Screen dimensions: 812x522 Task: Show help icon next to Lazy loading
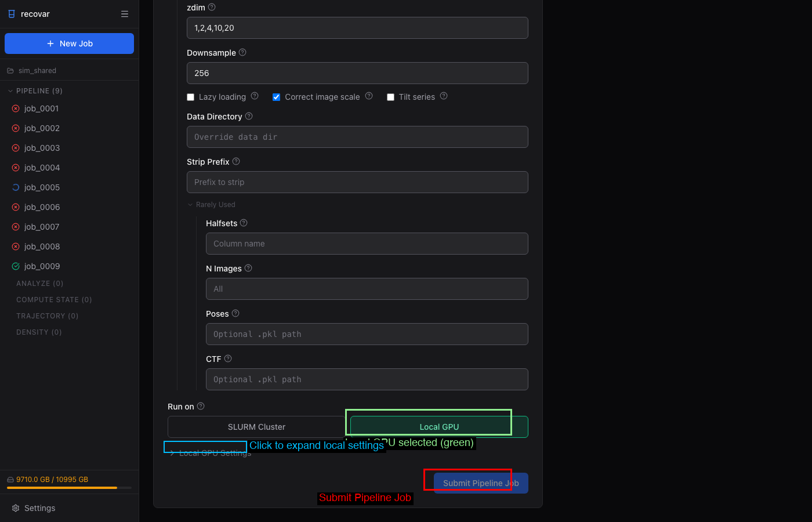coord(255,96)
